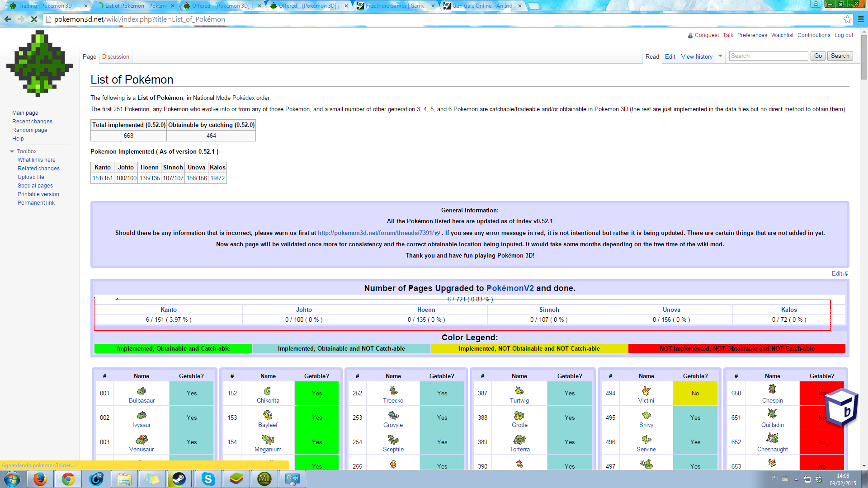Click the Servine sprite icon
The height and width of the screenshot is (488, 868).
[x=646, y=439]
